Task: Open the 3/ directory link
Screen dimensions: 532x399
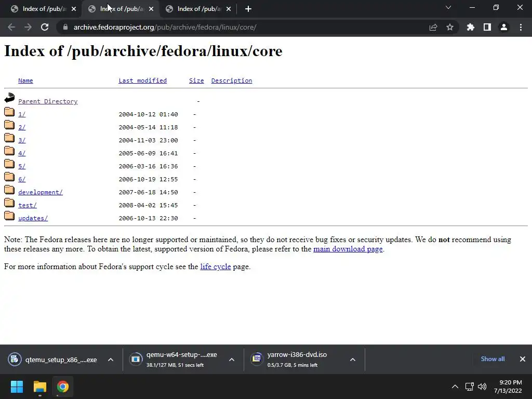Action: click(x=22, y=140)
